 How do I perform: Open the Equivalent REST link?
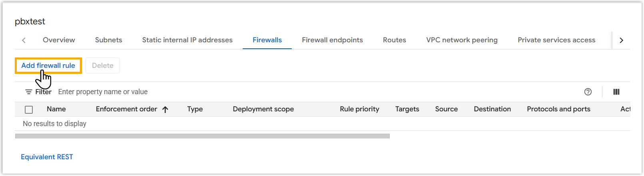click(x=47, y=157)
